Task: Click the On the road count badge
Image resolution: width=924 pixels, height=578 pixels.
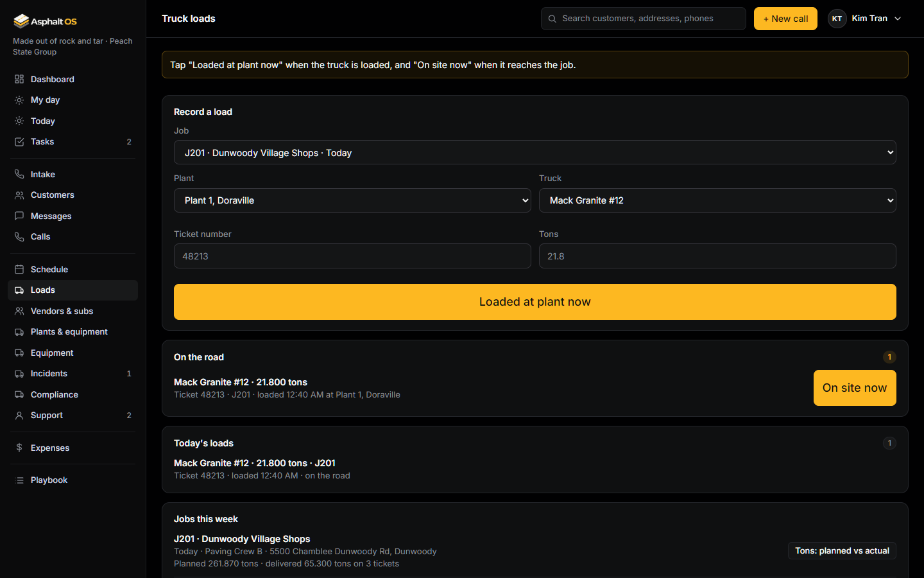Action: click(x=889, y=357)
